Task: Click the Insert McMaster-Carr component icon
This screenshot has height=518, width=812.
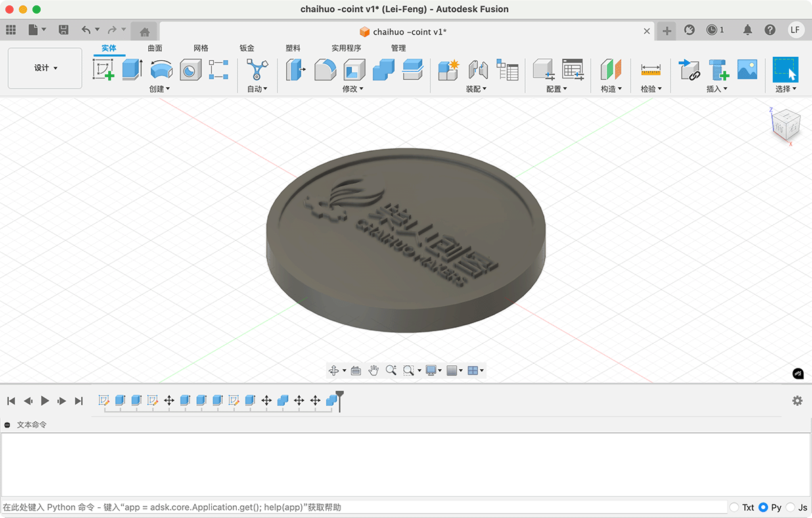Action: (719, 70)
